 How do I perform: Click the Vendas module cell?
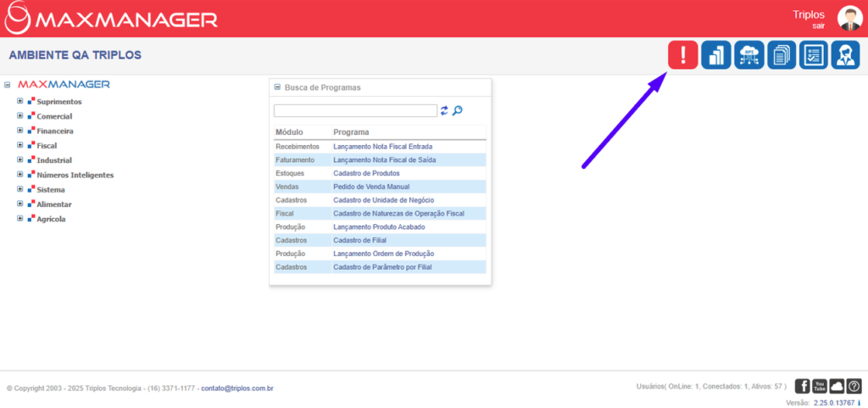pyautogui.click(x=287, y=187)
